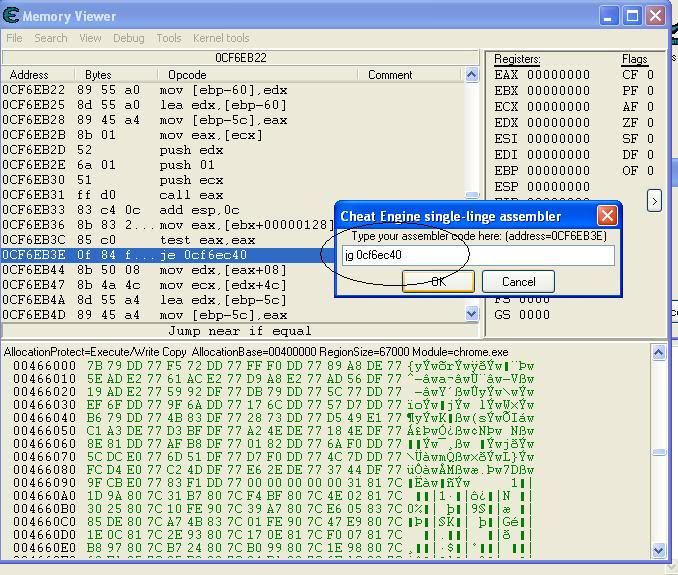Open the File menu
Viewport: 678px width, 575px height.
(14, 38)
